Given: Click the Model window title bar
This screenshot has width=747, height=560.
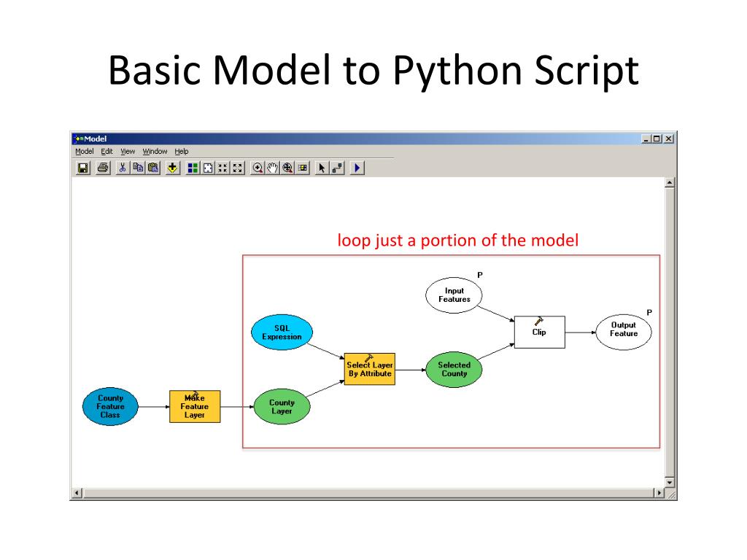Looking at the screenshot, I should tap(374, 139).
